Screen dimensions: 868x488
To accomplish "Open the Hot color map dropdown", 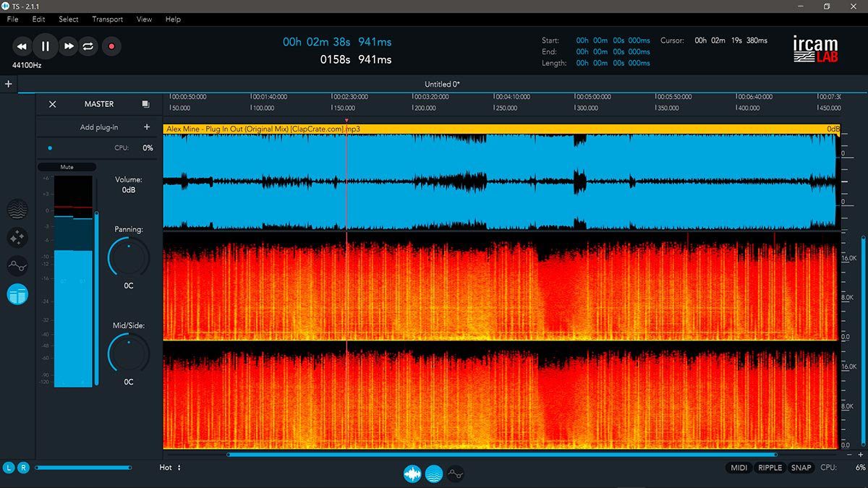I will (x=170, y=468).
